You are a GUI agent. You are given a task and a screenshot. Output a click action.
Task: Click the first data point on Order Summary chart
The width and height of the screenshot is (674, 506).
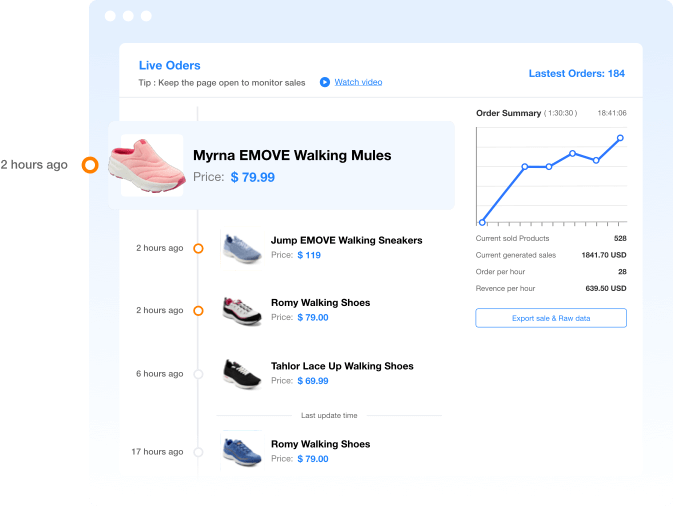pos(482,222)
